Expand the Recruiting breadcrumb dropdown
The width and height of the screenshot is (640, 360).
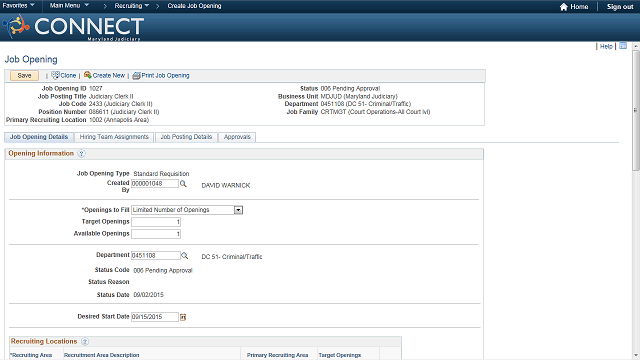(x=131, y=6)
